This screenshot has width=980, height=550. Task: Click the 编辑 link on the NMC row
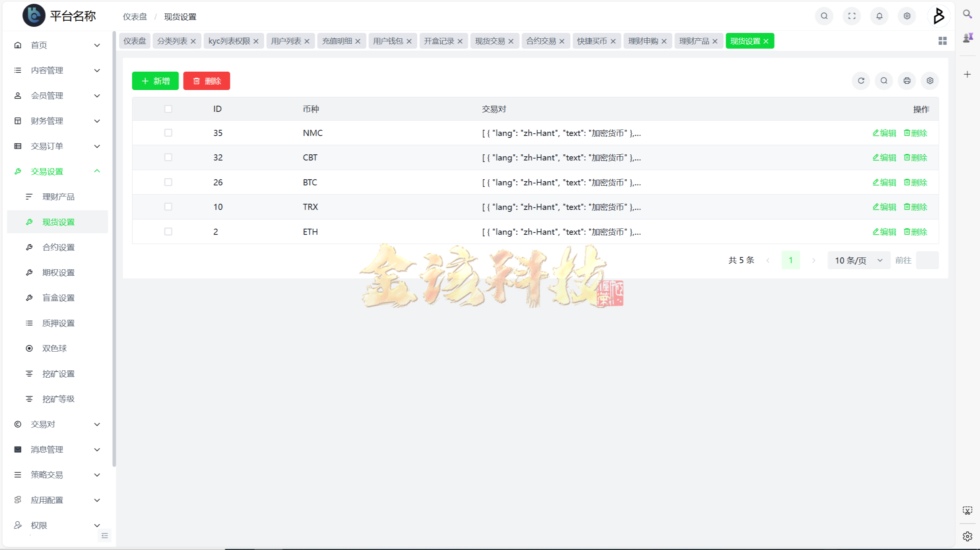point(884,133)
